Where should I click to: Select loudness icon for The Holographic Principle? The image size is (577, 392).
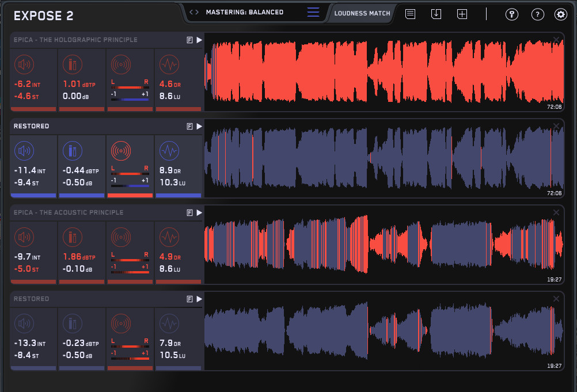(x=24, y=64)
